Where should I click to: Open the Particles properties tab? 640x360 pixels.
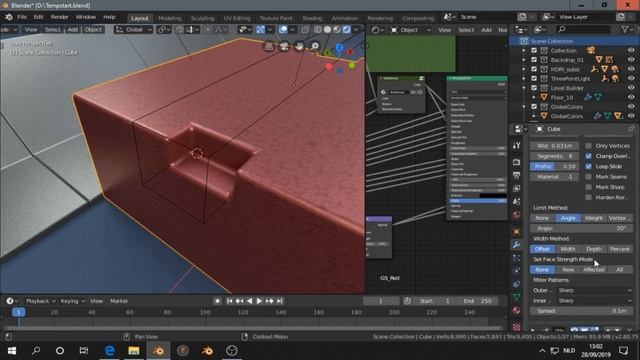[516, 258]
